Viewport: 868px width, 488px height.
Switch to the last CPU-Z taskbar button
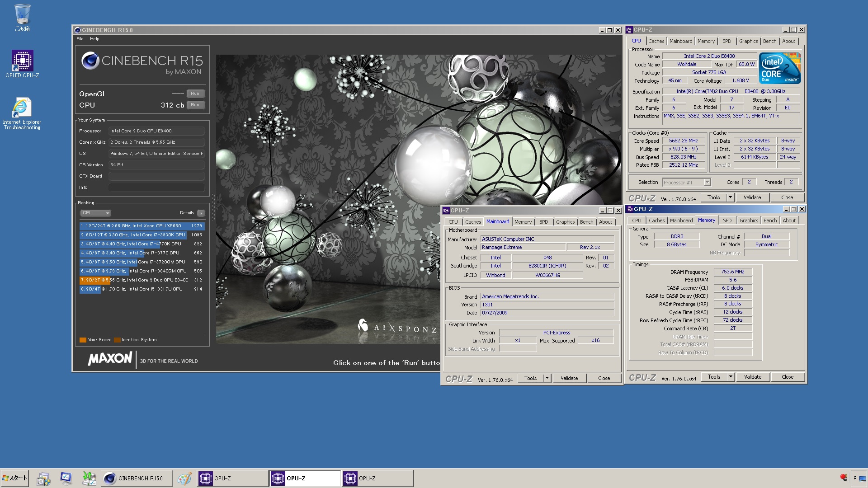tap(377, 479)
